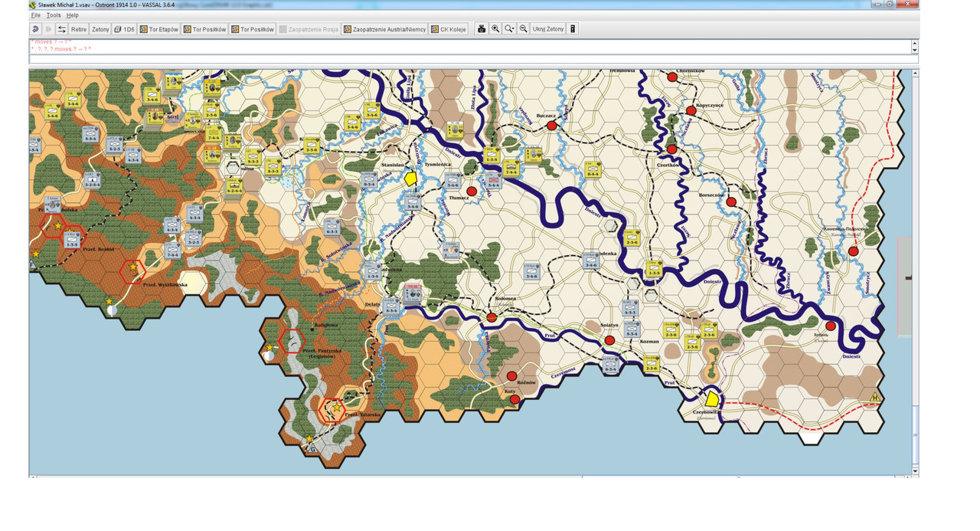Click the red city dot at Borszczów

[731, 202]
